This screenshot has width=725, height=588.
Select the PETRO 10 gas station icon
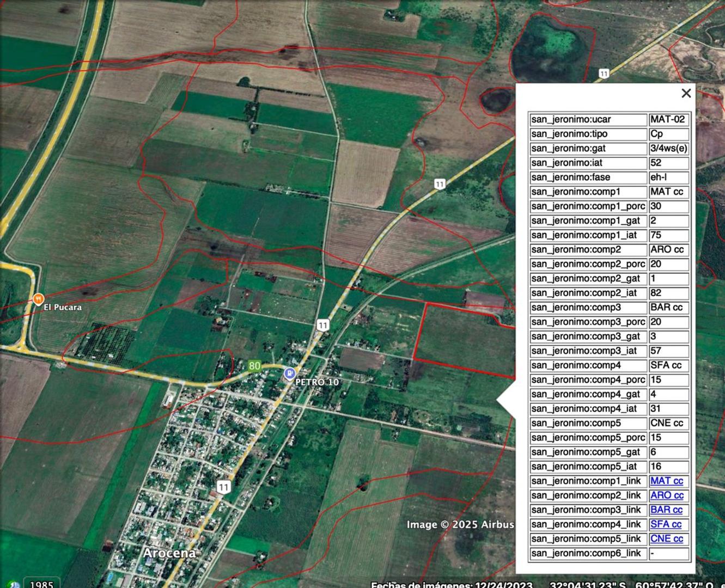pos(289,373)
